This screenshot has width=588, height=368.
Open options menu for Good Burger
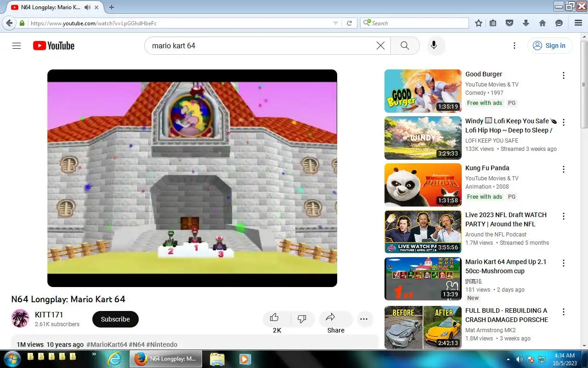pyautogui.click(x=564, y=75)
